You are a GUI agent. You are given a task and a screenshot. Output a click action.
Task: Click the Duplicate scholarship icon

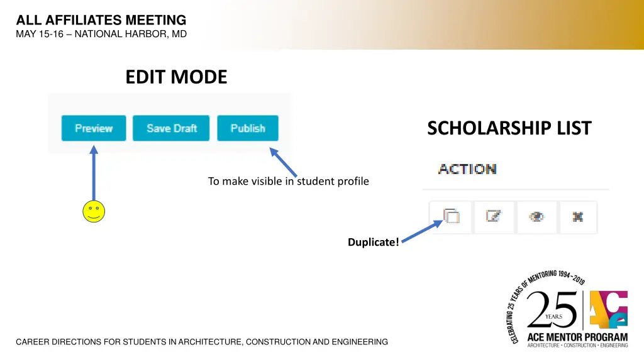(451, 217)
